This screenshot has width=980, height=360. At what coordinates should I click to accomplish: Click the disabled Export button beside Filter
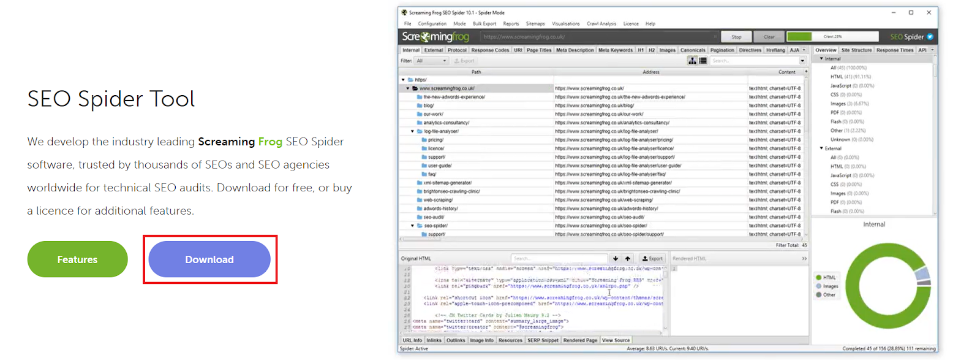pos(464,61)
